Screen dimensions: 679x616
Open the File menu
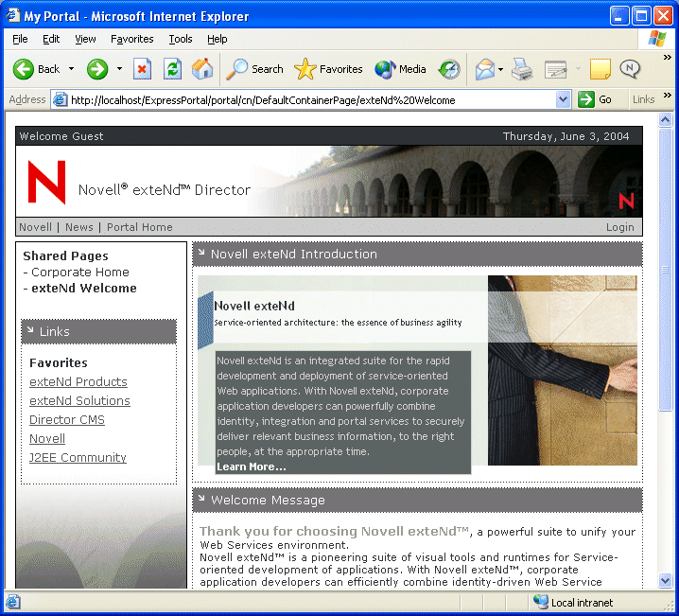click(x=20, y=39)
